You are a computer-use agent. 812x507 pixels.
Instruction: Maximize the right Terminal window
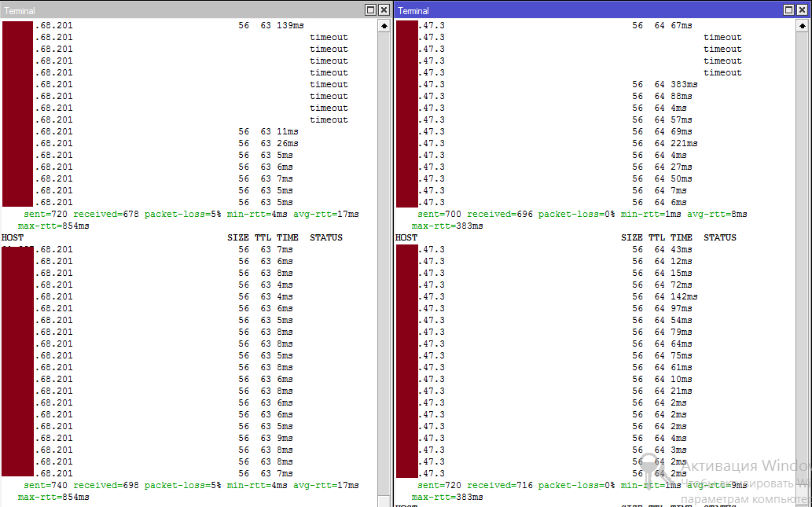[788, 10]
